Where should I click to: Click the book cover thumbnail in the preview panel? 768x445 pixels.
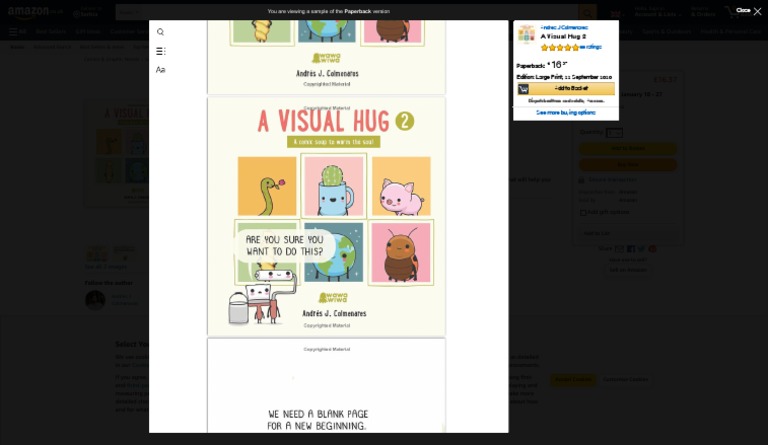point(527,34)
